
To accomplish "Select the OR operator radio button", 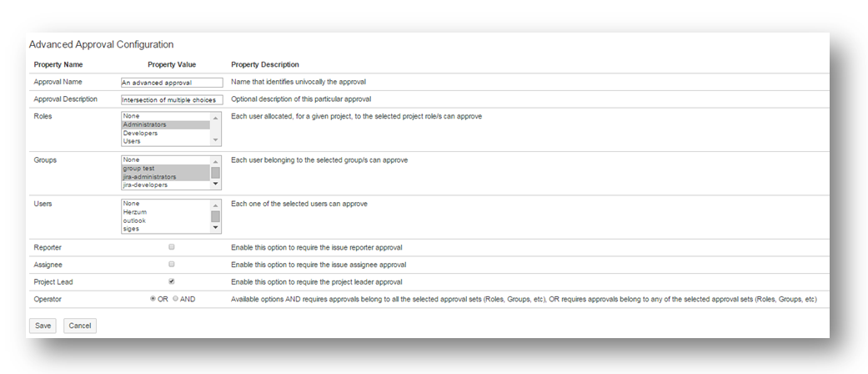I will (153, 299).
